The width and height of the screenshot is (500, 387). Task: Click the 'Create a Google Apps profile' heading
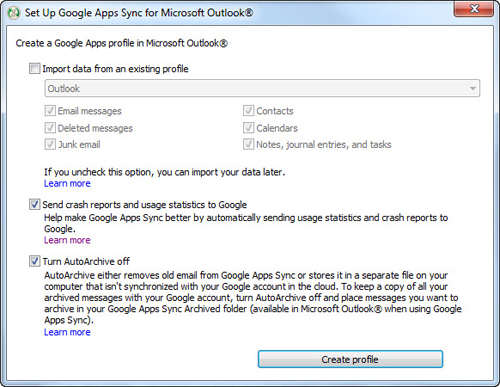[122, 43]
